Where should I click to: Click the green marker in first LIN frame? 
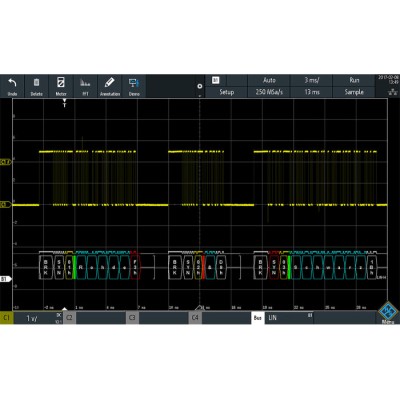74,267
